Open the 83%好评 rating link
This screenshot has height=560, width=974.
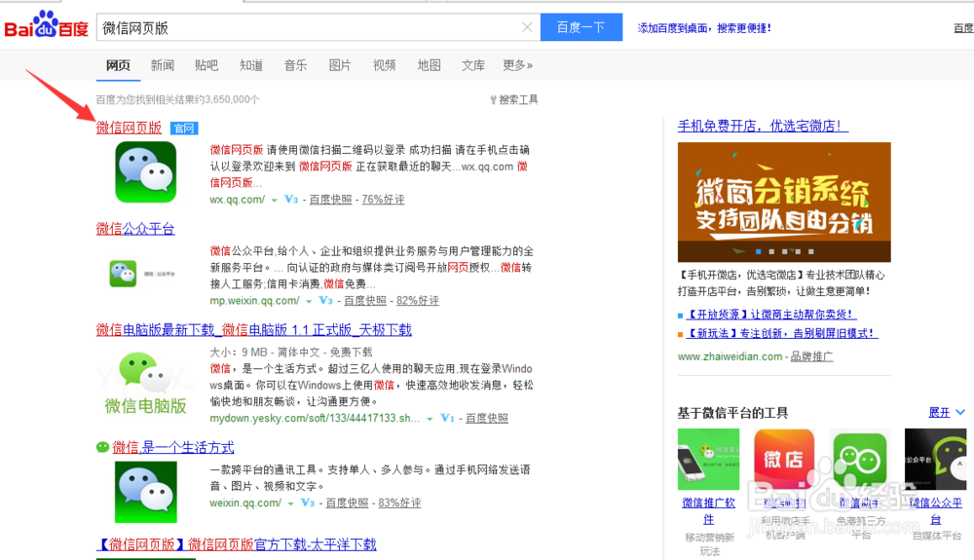pyautogui.click(x=399, y=503)
